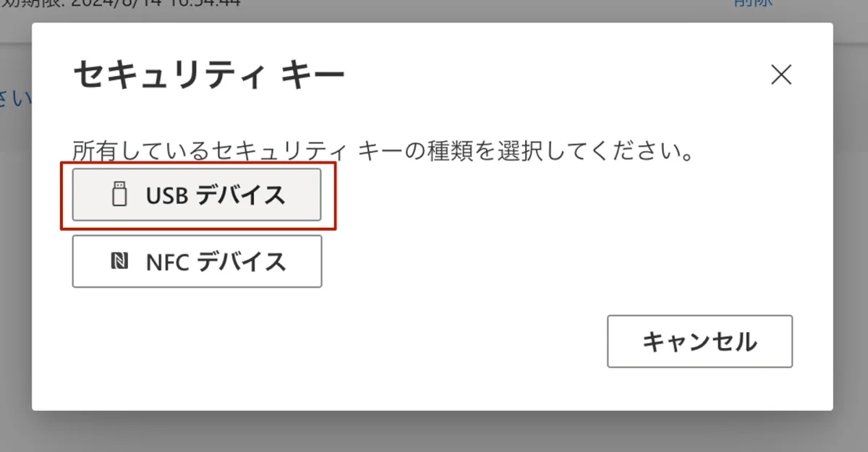
Task: Click the USB デバイス text label
Action: coord(216,195)
